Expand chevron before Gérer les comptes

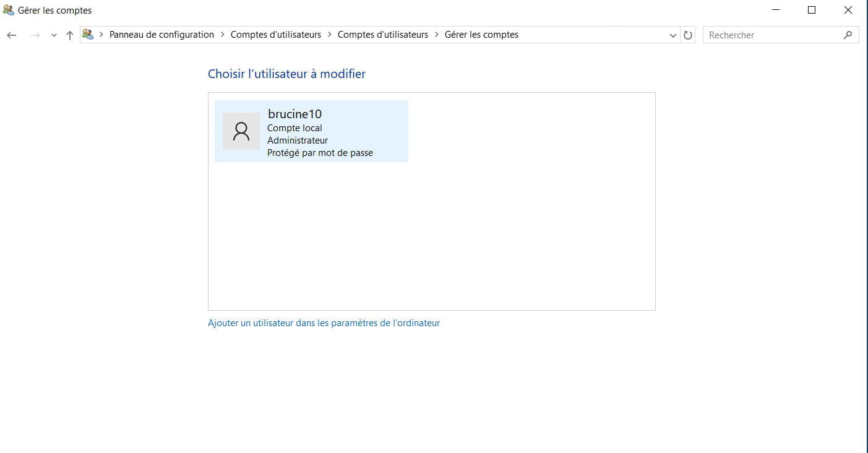tap(437, 35)
